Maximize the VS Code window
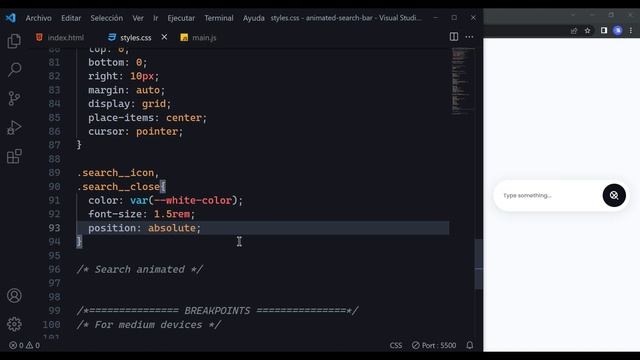The height and width of the screenshot is (360, 640). 454,18
